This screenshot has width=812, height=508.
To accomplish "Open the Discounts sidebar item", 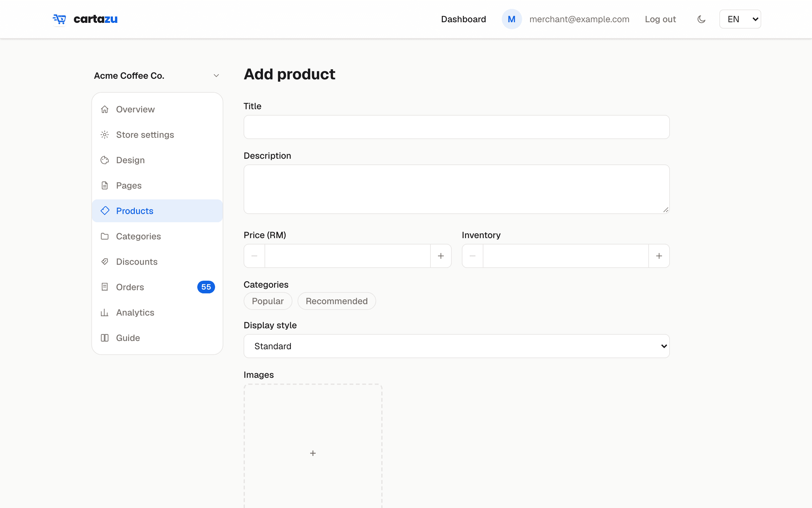I will coord(157,262).
